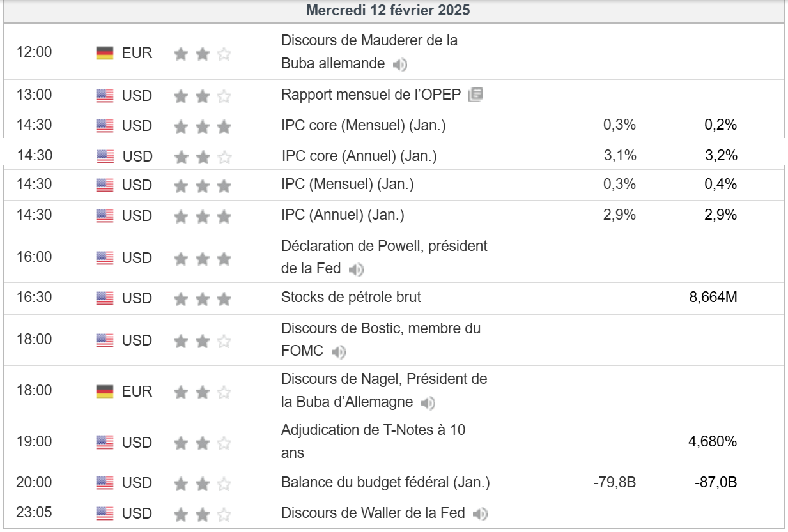Screen dimensions: 788x532
Task: Open Stocks de pétrole brut event
Action: click(351, 297)
